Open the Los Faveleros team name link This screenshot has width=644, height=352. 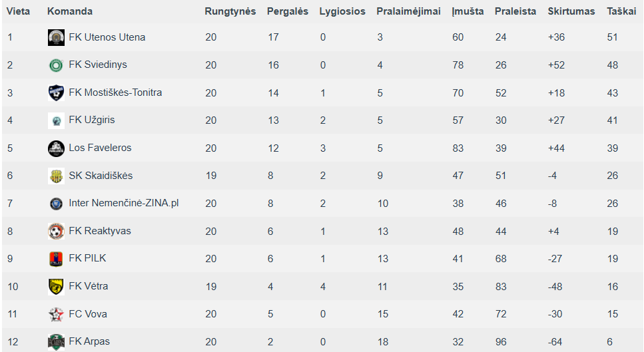(x=100, y=148)
